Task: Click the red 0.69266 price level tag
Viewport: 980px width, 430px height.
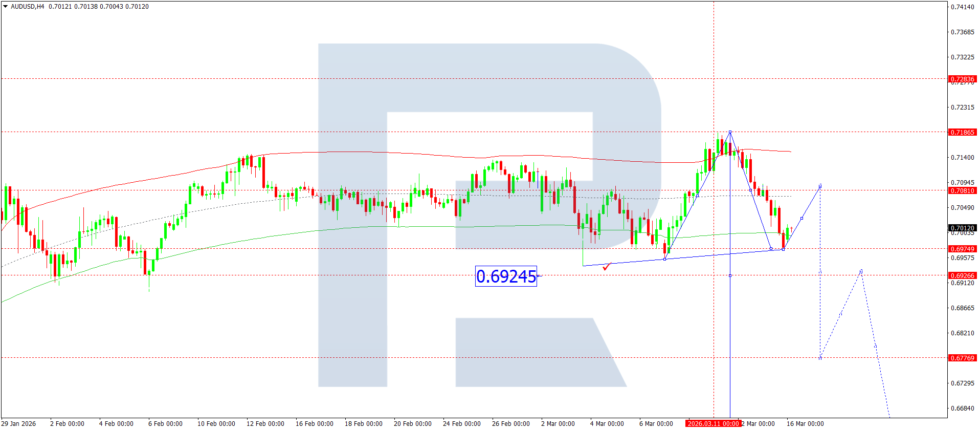Action: point(962,275)
